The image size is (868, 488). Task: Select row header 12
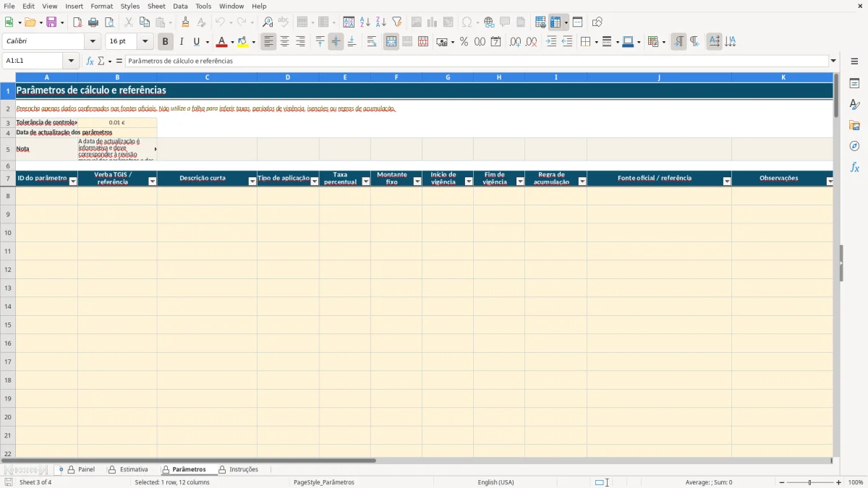point(8,270)
